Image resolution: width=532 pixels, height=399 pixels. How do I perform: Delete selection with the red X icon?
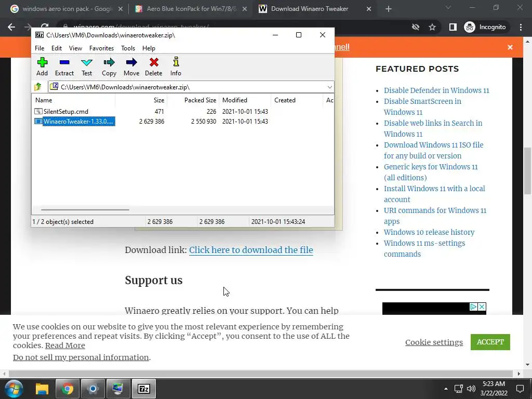tap(154, 67)
